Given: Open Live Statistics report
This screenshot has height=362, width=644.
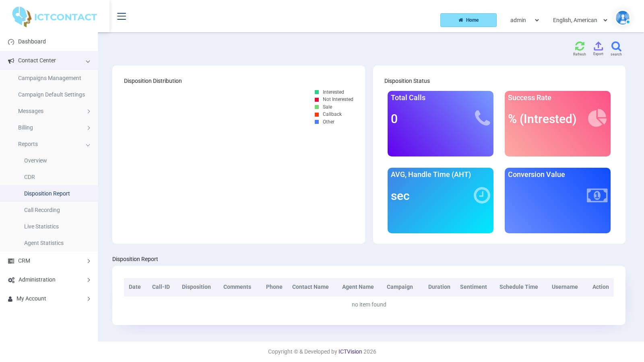Looking at the screenshot, I should (41, 226).
